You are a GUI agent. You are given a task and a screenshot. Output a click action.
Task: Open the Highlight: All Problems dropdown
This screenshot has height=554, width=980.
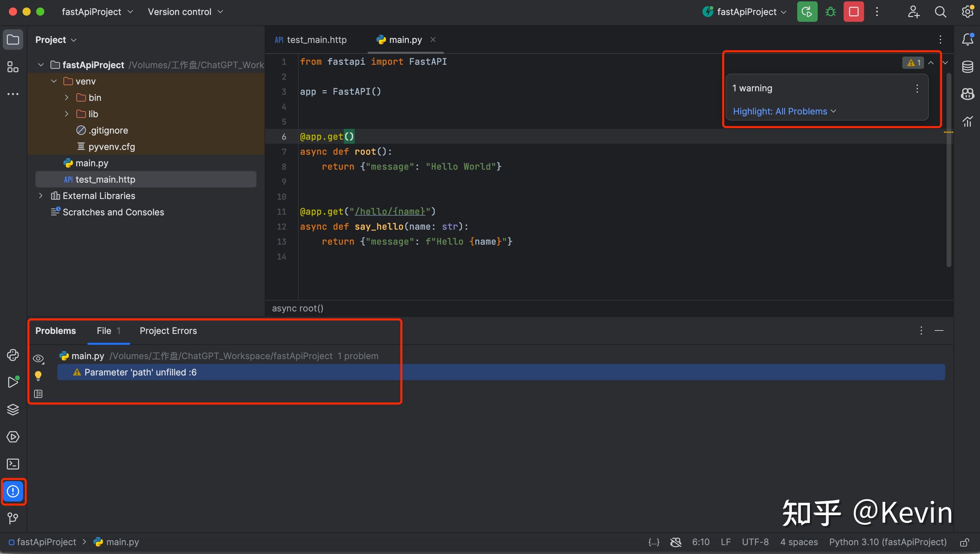784,111
